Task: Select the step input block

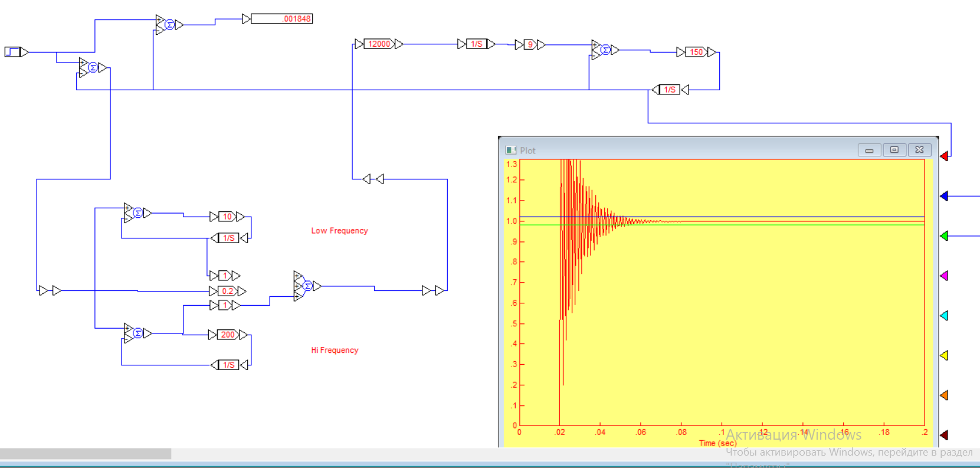Action: tap(13, 52)
